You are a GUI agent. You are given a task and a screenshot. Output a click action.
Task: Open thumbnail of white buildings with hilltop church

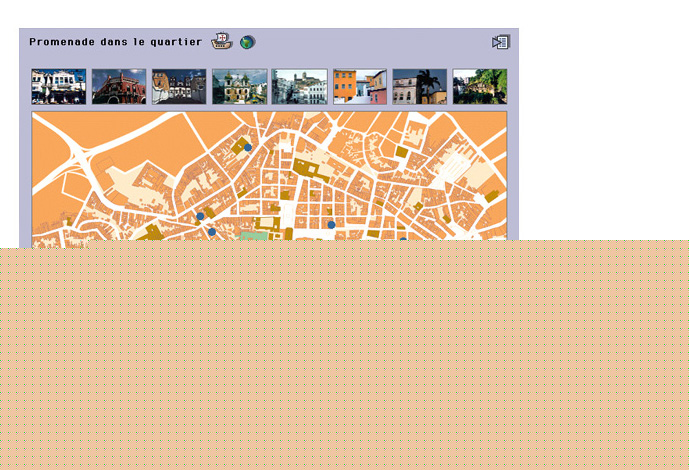pos(300,87)
